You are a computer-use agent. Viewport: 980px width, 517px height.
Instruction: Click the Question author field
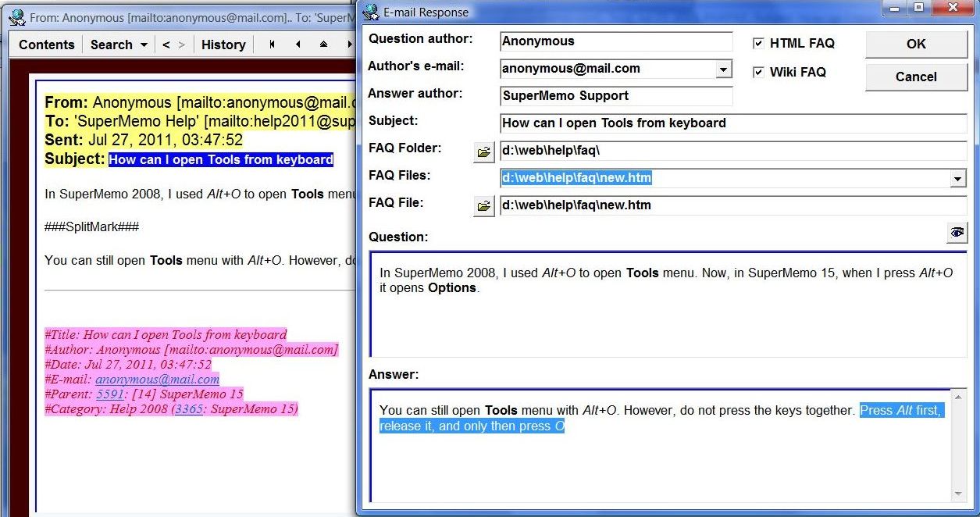click(616, 41)
